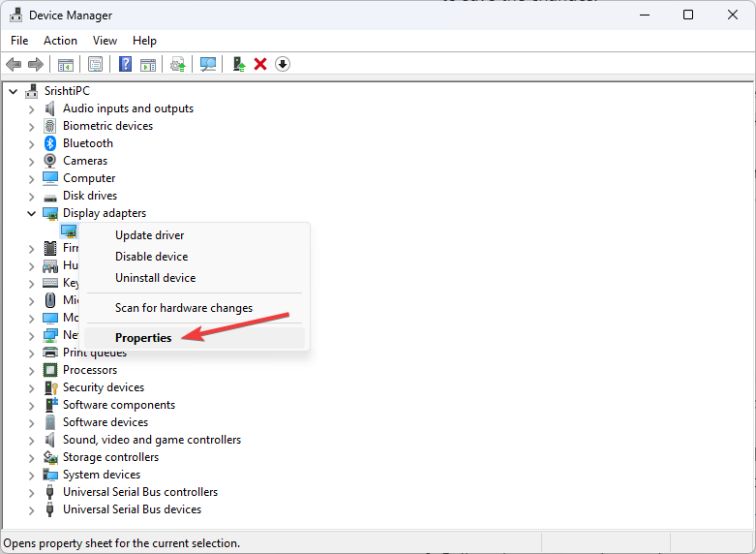756x554 pixels.
Task: Maximize the Device Manager window
Action: click(688, 15)
